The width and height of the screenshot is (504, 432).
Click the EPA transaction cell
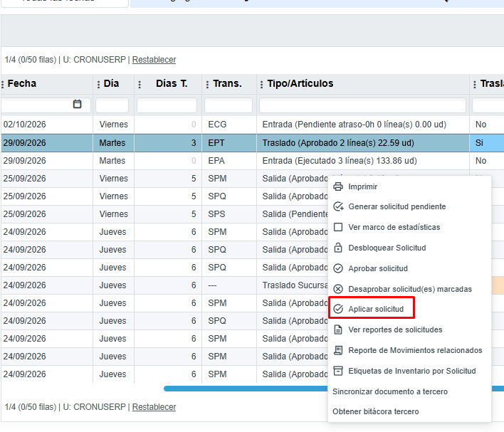229,161
